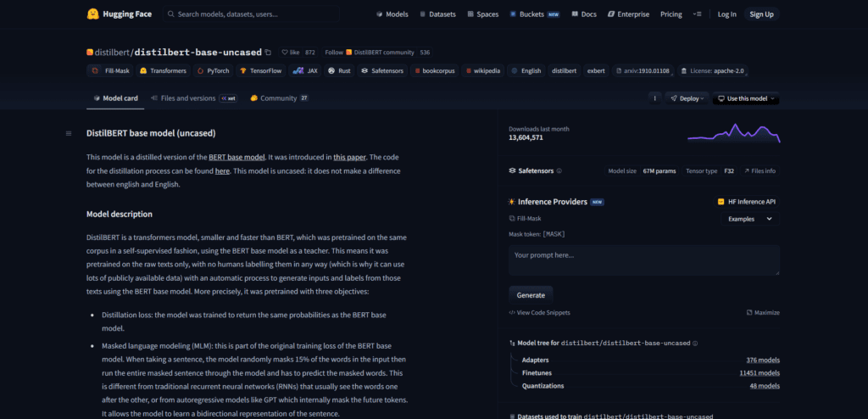The height and width of the screenshot is (419, 868).
Task: Open the 376 models Adapters link
Action: click(763, 360)
